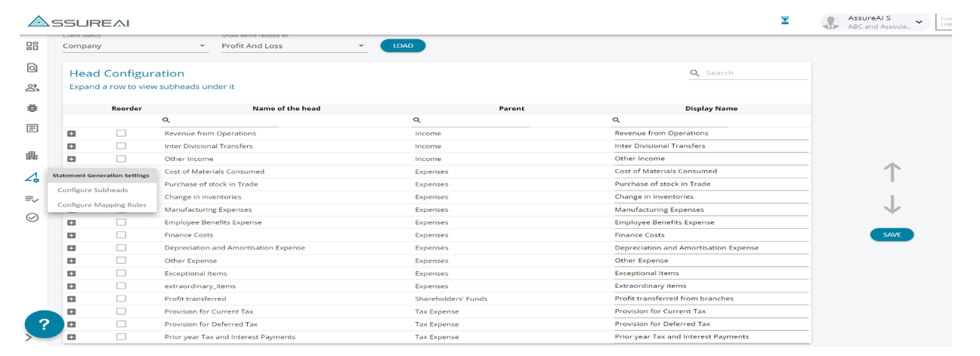This screenshot has height=356, width=980.
Task: Focus the Parent column filter input
Action: (475, 120)
